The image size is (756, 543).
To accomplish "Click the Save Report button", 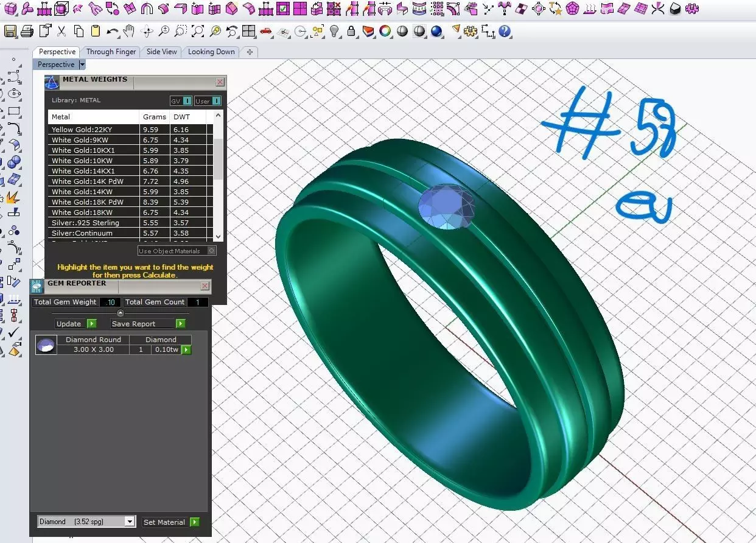I will (x=148, y=324).
